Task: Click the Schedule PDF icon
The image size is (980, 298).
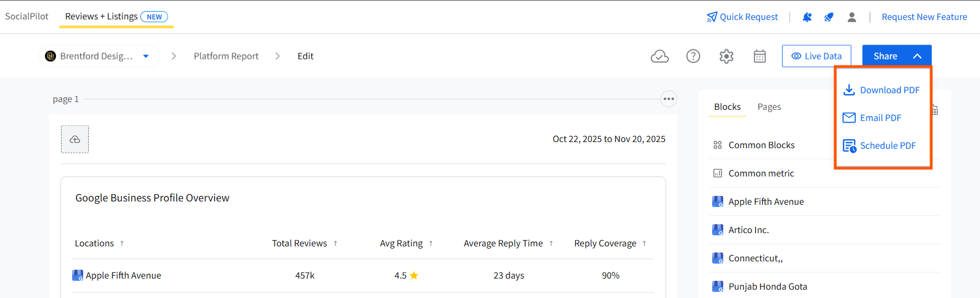Action: 850,146
